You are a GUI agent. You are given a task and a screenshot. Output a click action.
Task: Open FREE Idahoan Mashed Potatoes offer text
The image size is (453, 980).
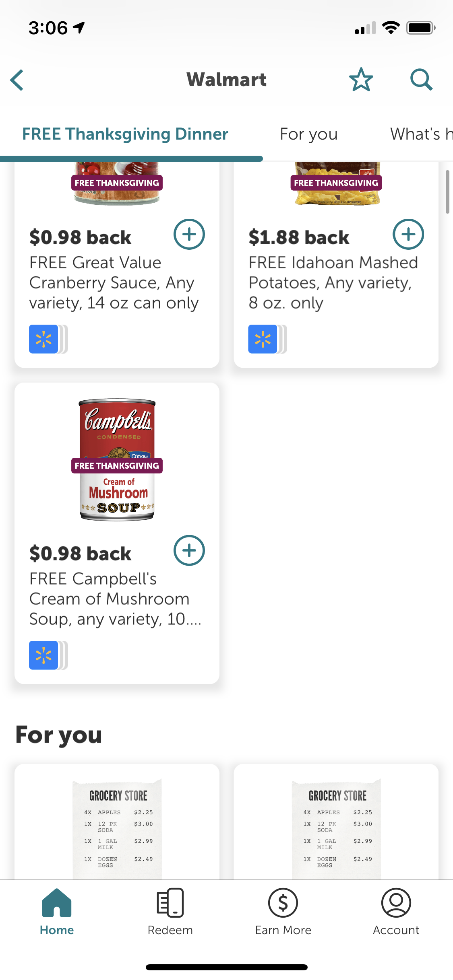(333, 282)
